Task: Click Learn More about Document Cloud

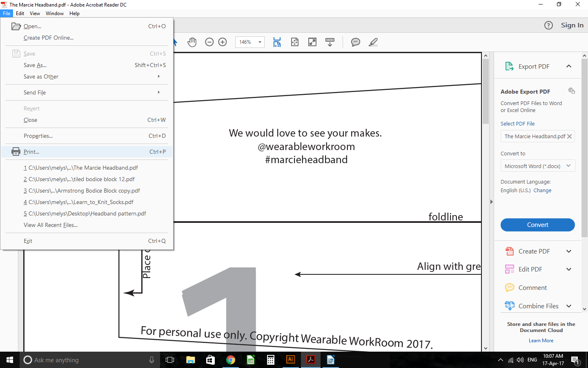Action: pyautogui.click(x=541, y=341)
